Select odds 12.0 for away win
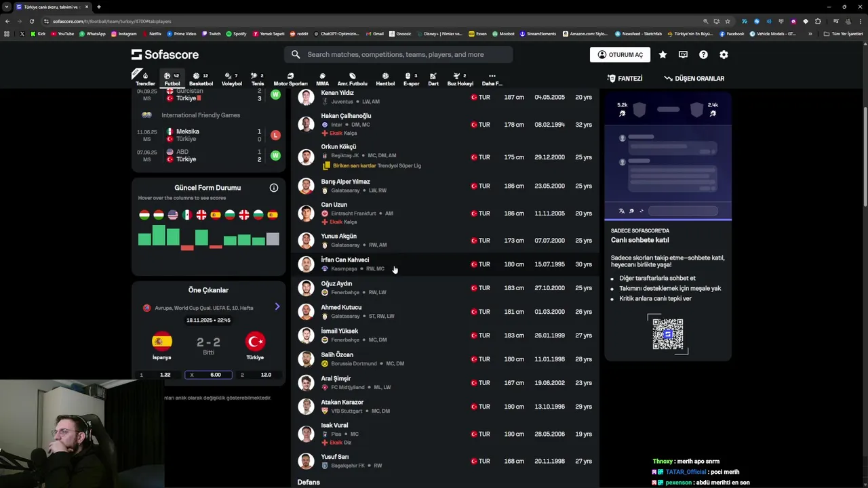 click(x=258, y=375)
